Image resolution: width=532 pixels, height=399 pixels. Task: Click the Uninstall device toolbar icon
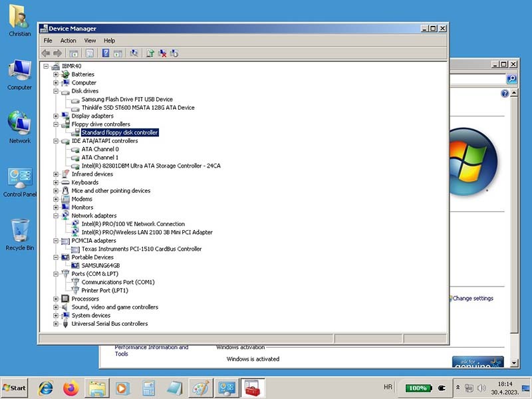click(162, 53)
